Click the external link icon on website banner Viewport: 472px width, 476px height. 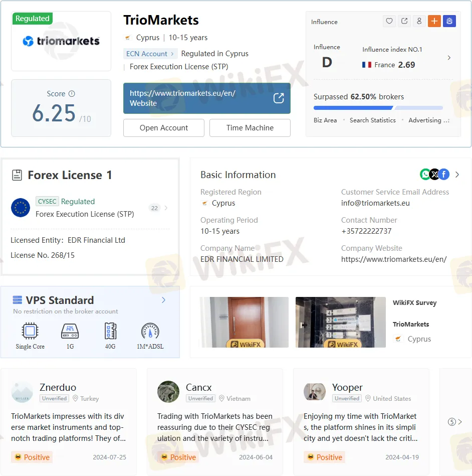click(x=279, y=98)
